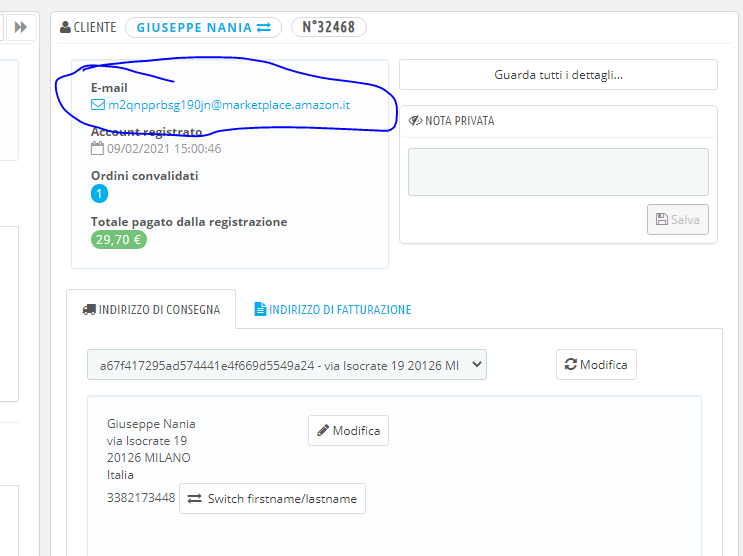Screen dimensions: 743x556
Task: Click the pencil icon in the address Modifica
Action: tap(323, 430)
